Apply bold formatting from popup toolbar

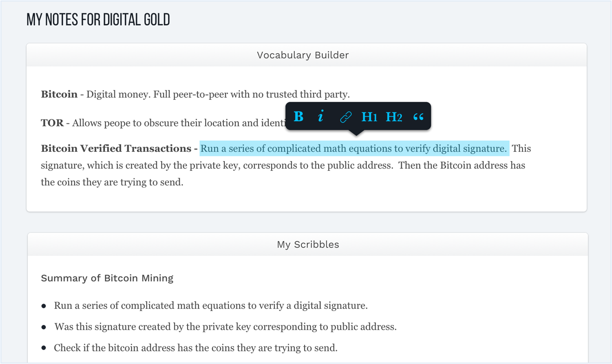pyautogui.click(x=299, y=117)
